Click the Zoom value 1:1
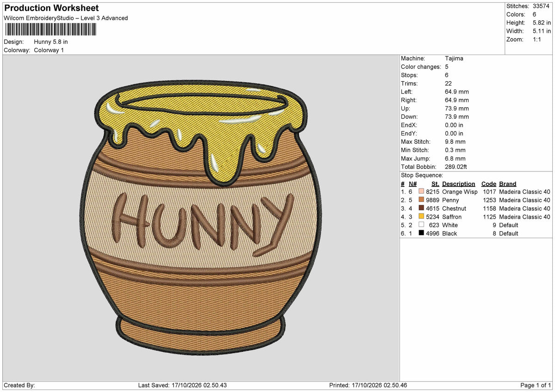Image resolution: width=555 pixels, height=392 pixels. [537, 39]
